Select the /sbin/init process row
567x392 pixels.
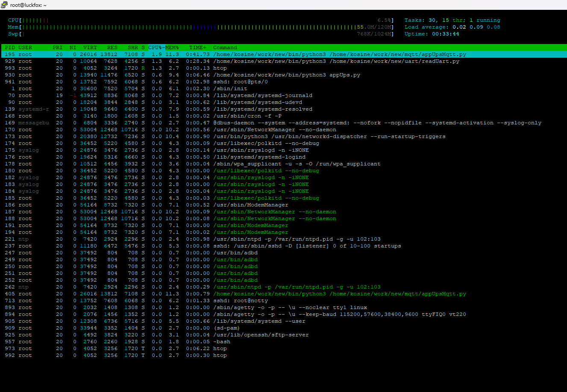click(283, 88)
